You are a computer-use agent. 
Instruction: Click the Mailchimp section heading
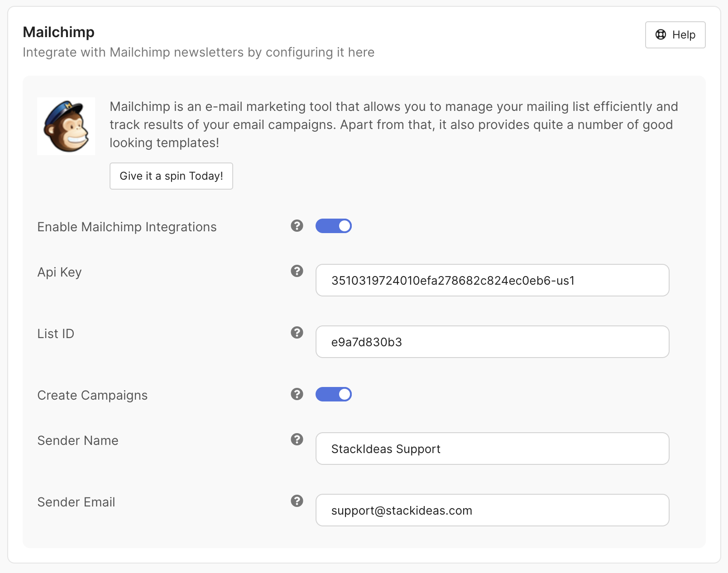pos(59,32)
